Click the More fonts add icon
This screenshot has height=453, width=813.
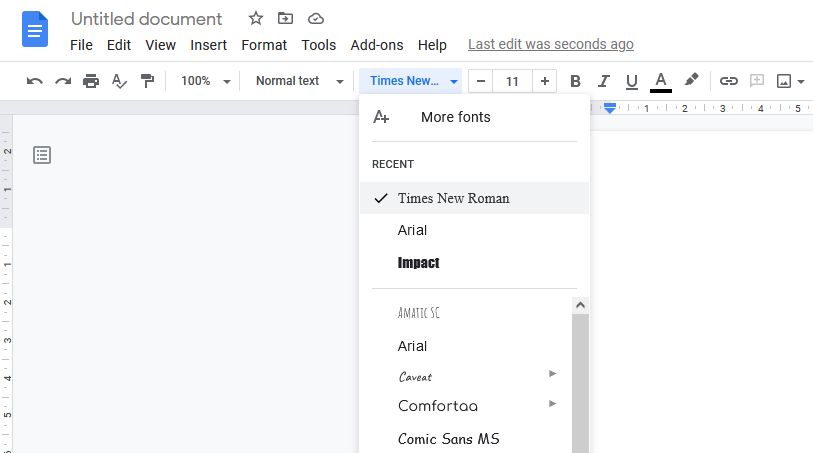coord(381,117)
